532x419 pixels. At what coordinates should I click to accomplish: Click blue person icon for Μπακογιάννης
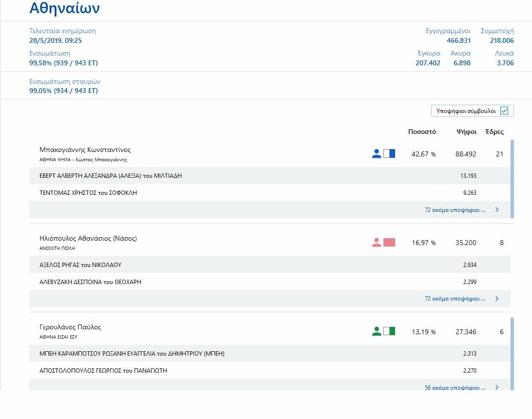[x=376, y=154]
